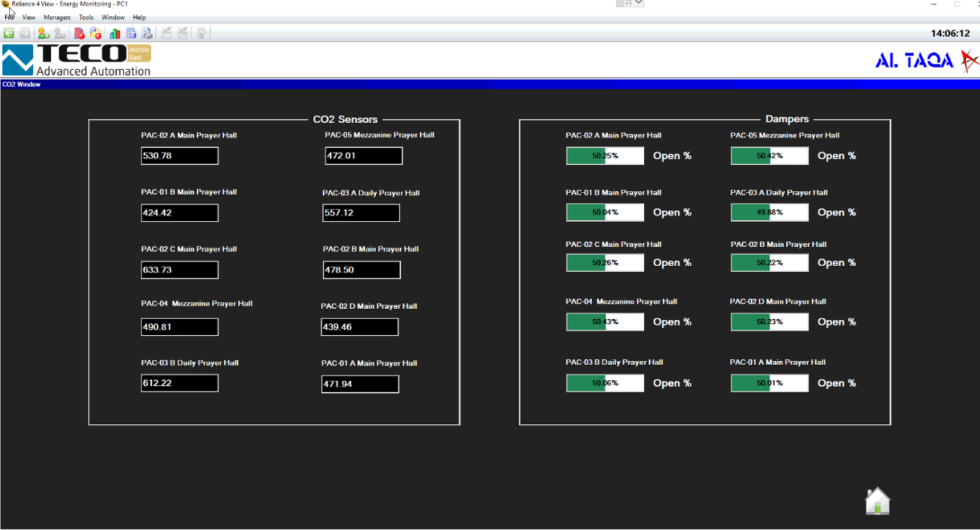The height and width of the screenshot is (530, 980).
Task: Open the Window menu
Action: [112, 18]
